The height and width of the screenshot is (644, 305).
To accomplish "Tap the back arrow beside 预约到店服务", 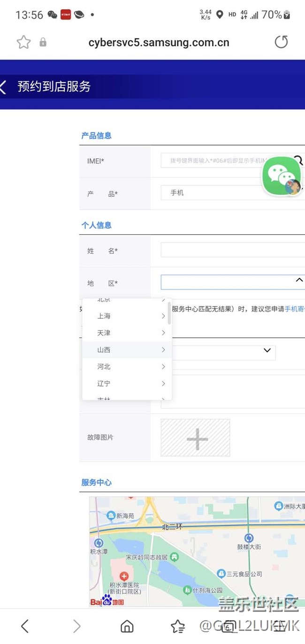I will pos(4,86).
